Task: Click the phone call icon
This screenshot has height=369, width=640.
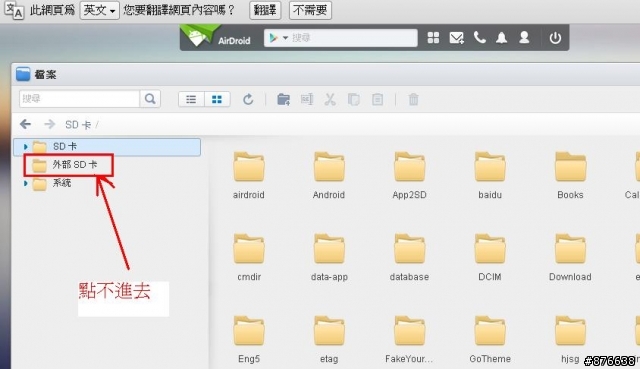Action: [480, 38]
